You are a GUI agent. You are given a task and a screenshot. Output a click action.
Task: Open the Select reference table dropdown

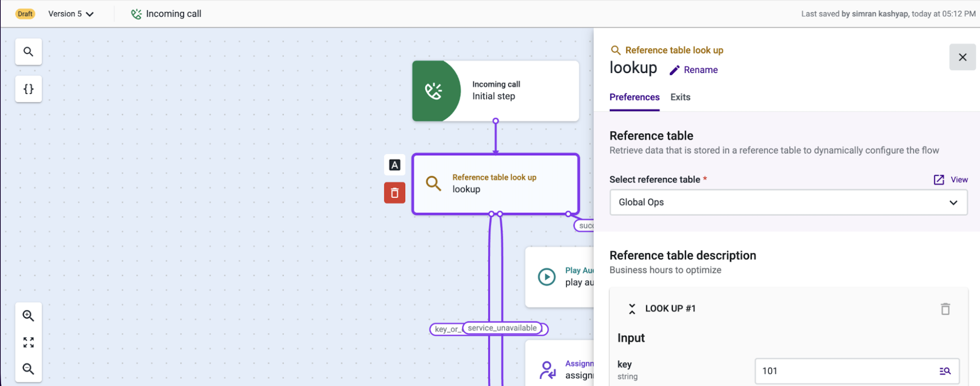[x=789, y=202]
